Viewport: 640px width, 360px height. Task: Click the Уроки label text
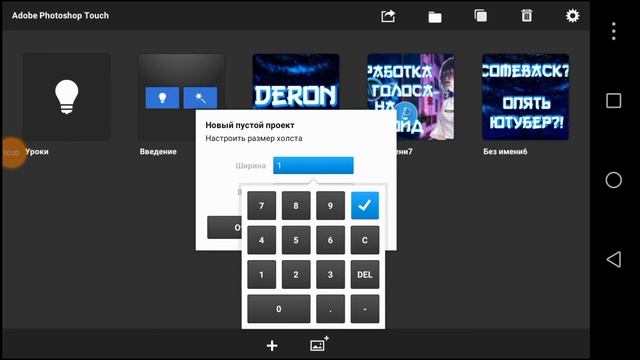point(37,151)
